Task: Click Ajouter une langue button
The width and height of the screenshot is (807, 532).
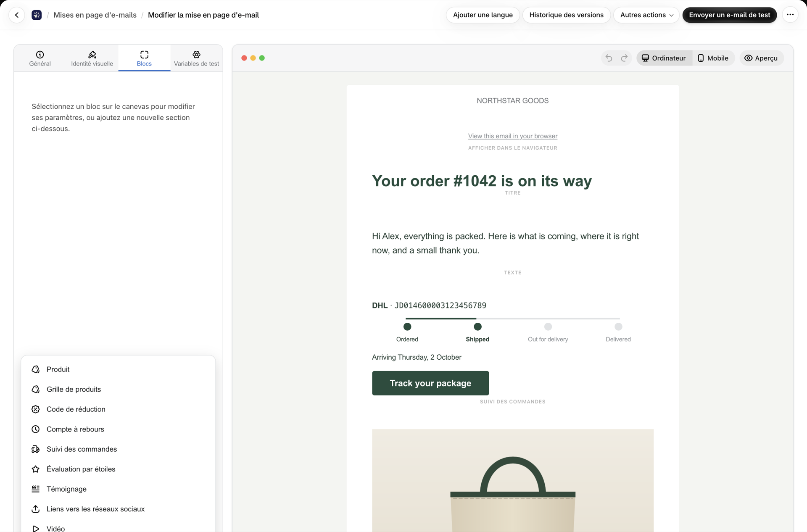Action: coord(483,15)
